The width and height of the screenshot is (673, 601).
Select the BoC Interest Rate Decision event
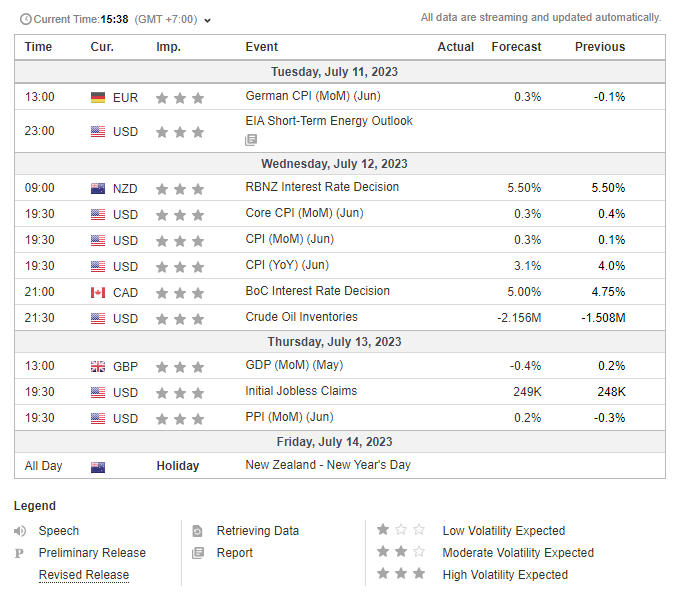point(317,291)
